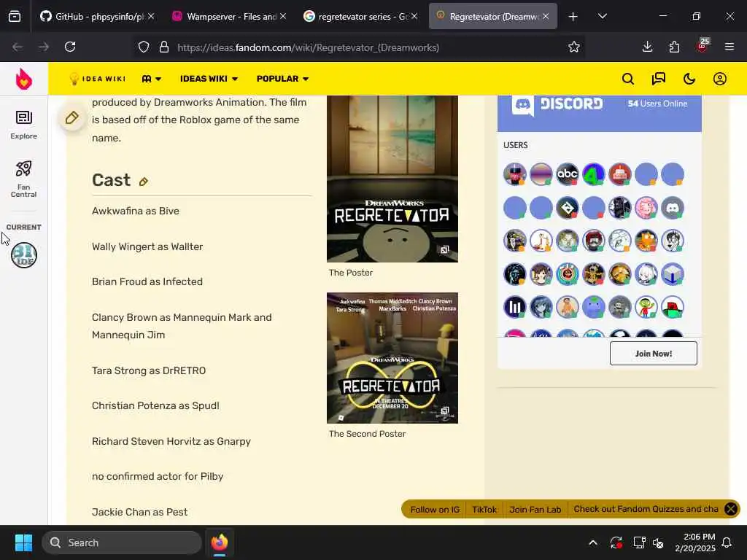Reload the current page
Viewport: 747px width, 560px height.
tap(70, 47)
